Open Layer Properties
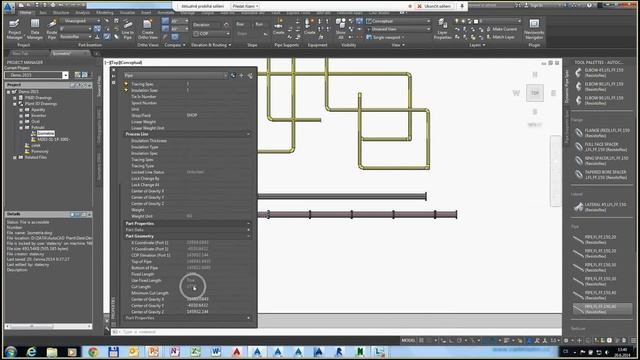The height and width of the screenshot is (360, 640). pos(442,29)
